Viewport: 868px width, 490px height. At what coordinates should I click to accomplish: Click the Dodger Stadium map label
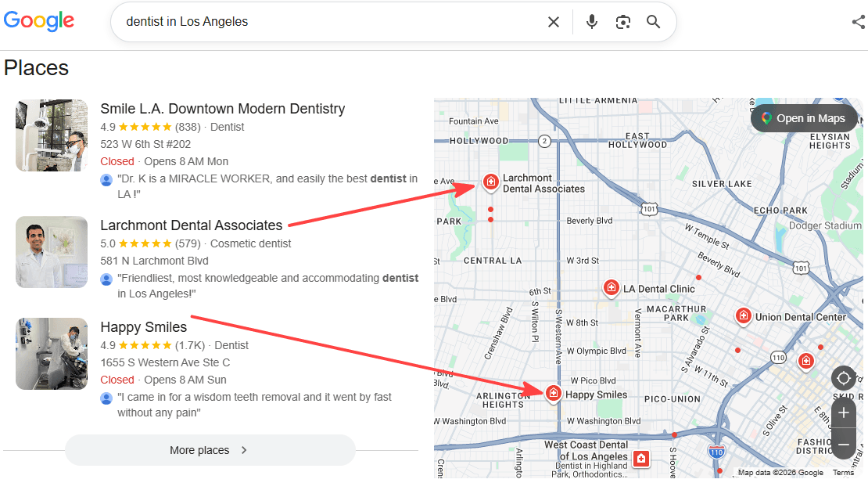click(x=825, y=225)
